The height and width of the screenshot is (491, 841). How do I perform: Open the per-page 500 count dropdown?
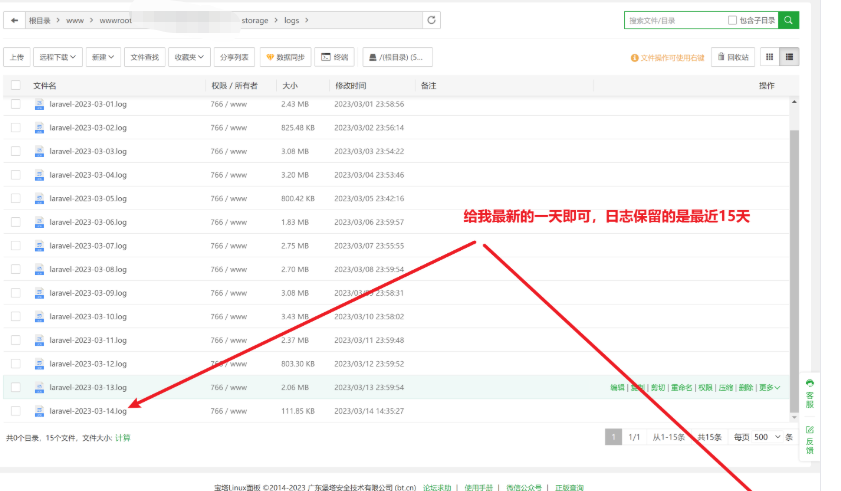coord(766,437)
